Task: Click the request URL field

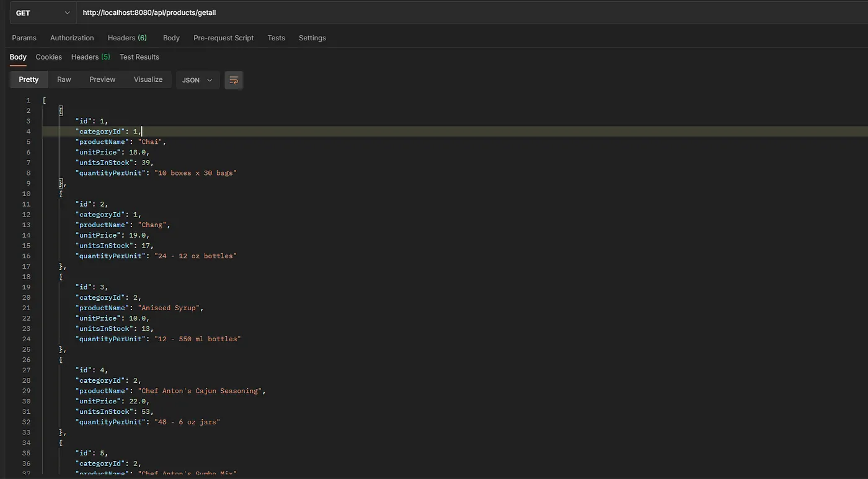Action: point(472,12)
